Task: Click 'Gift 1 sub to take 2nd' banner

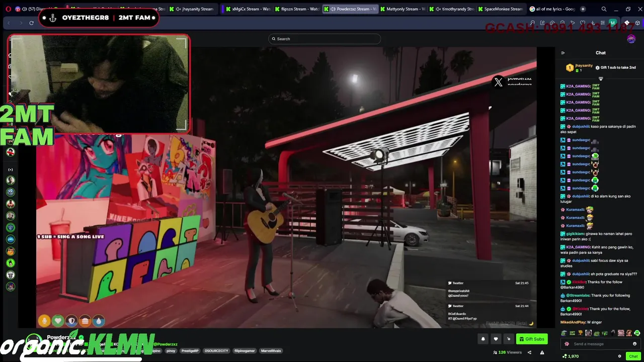Action: (615, 67)
